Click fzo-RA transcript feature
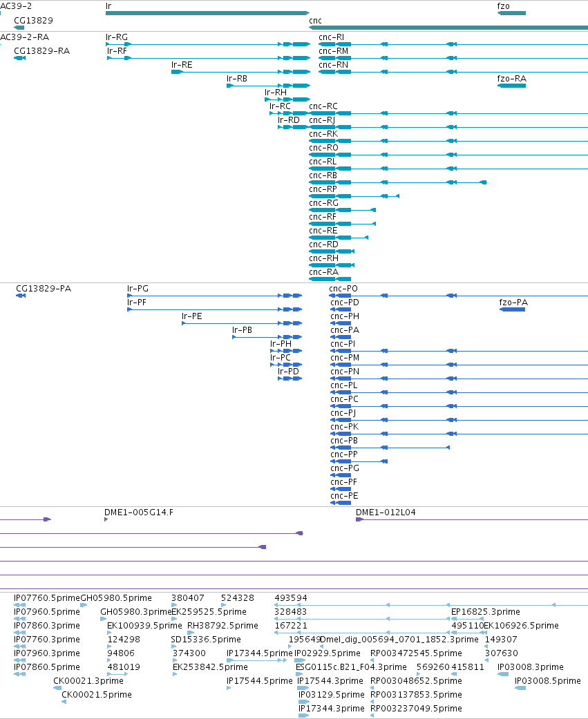The height and width of the screenshot is (719, 588). point(511,86)
